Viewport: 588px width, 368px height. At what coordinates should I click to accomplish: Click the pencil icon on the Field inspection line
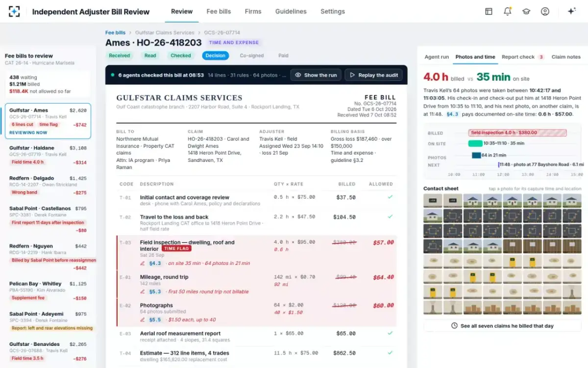point(143,263)
